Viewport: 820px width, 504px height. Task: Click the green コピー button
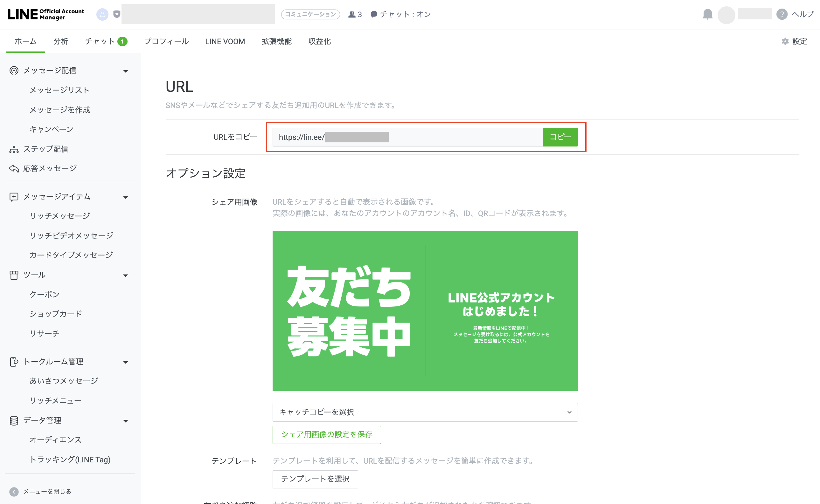[560, 137]
